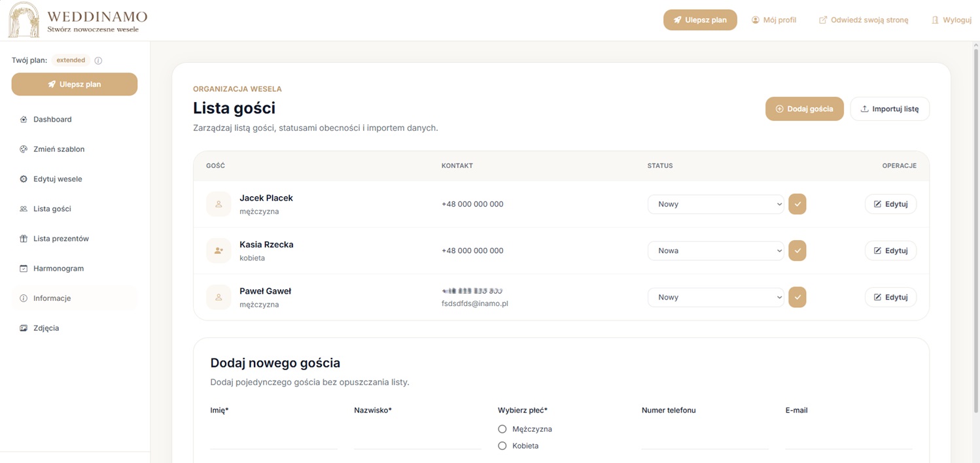Click the name Kasia Rzecka
The image size is (980, 463).
[x=266, y=245]
